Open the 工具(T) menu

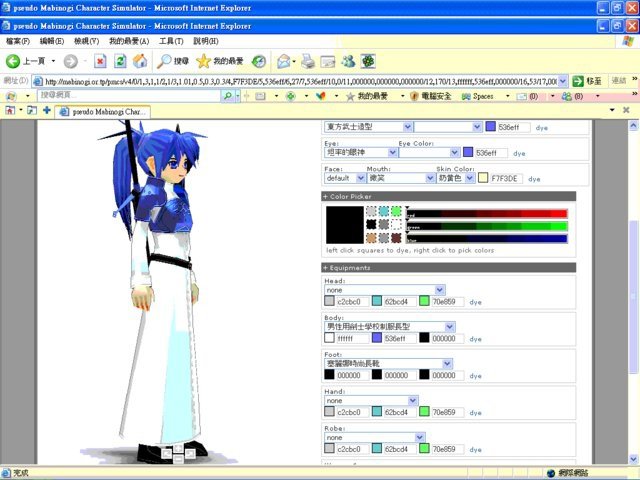coord(171,41)
